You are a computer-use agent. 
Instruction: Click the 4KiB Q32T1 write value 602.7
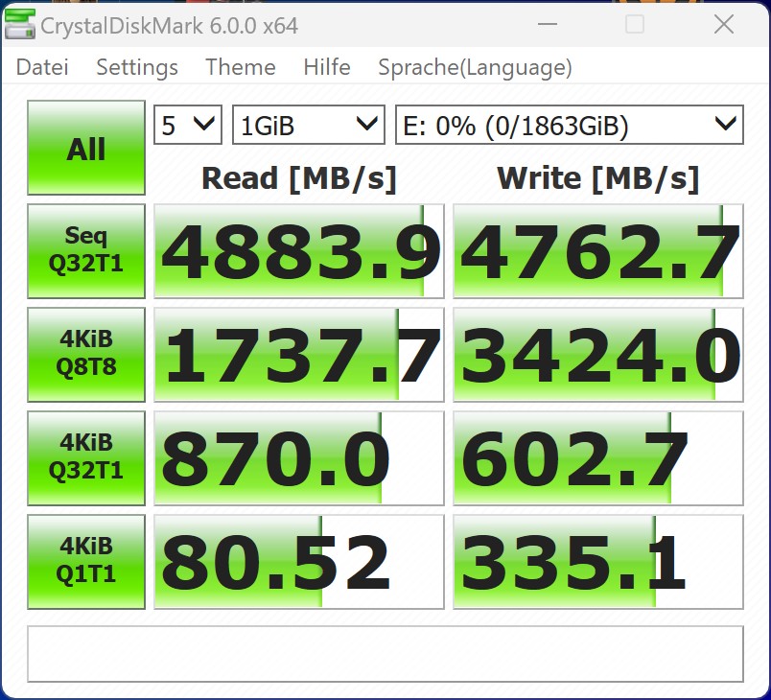(x=598, y=458)
